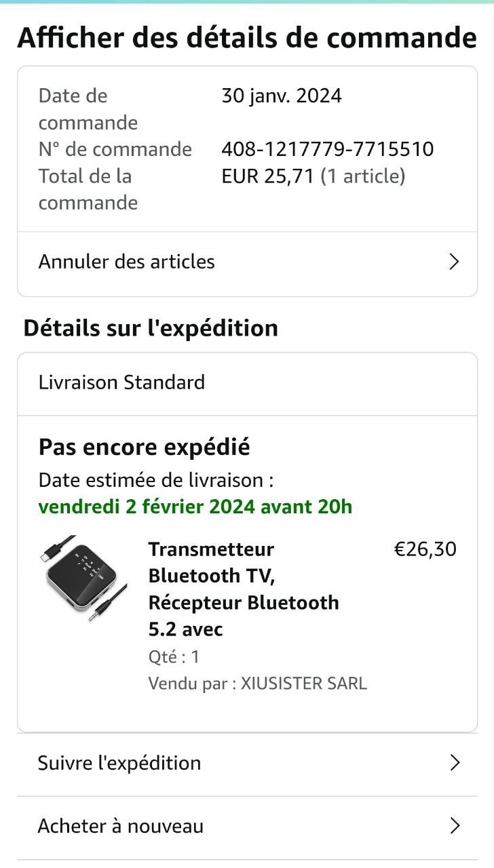Tap the chevron on Acheter à nouveau row
The height and width of the screenshot is (868, 494).
click(x=455, y=826)
